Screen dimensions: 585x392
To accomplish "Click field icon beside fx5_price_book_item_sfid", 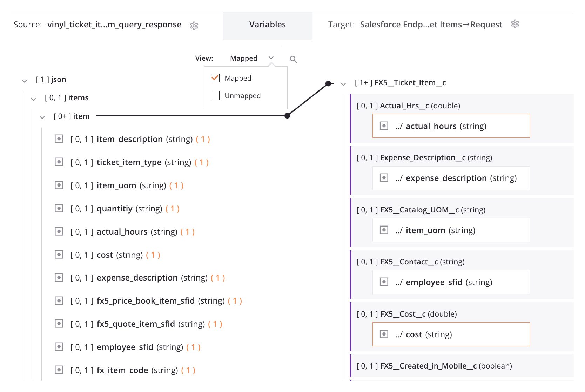I will [59, 301].
